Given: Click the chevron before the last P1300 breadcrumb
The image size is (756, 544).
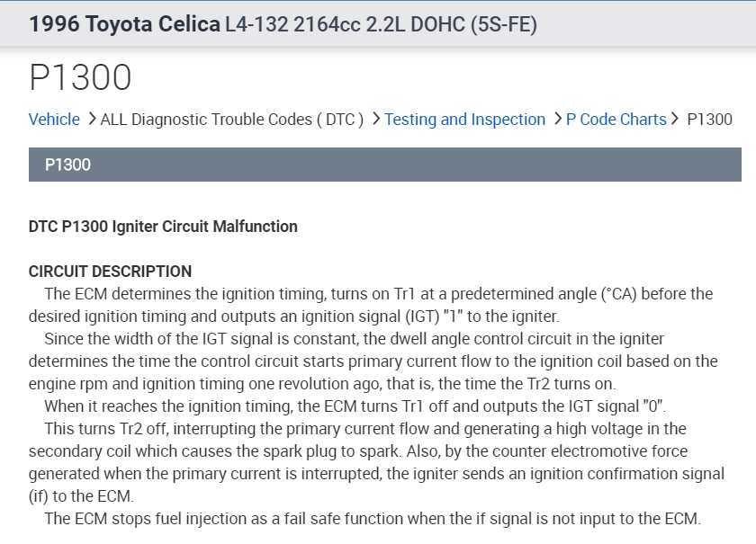Looking at the screenshot, I should 676,119.
